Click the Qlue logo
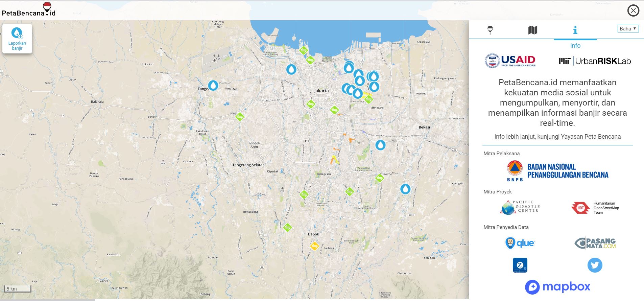 point(520,243)
